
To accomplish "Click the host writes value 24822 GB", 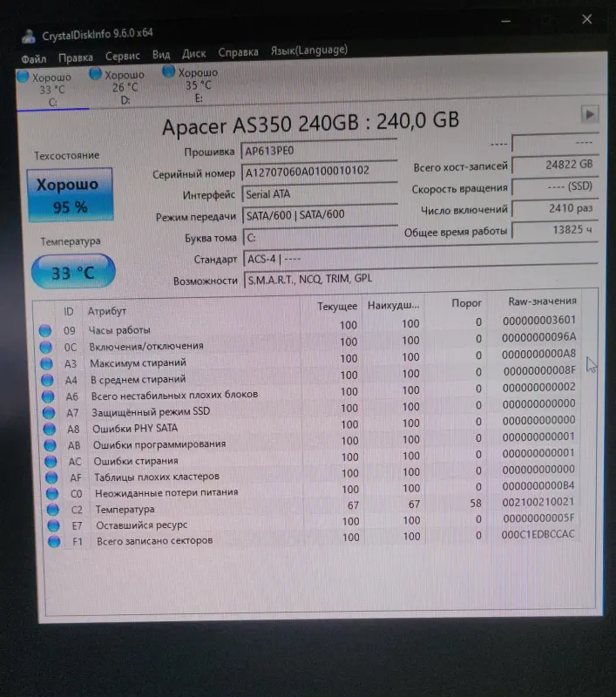I will [x=555, y=165].
